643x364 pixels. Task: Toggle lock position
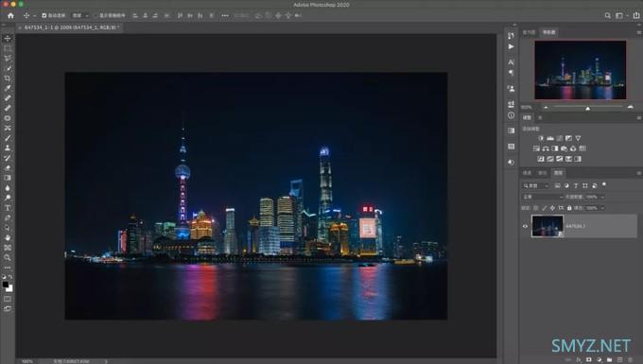point(552,208)
